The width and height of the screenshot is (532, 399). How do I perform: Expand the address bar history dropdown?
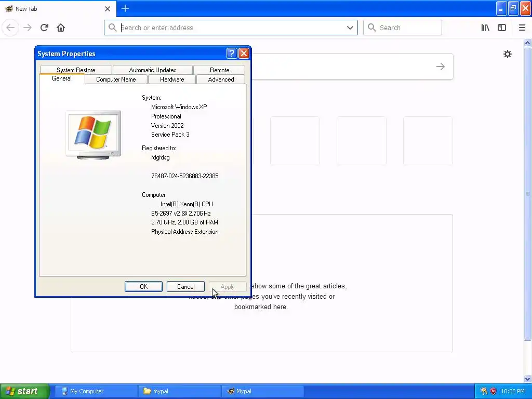(x=350, y=28)
